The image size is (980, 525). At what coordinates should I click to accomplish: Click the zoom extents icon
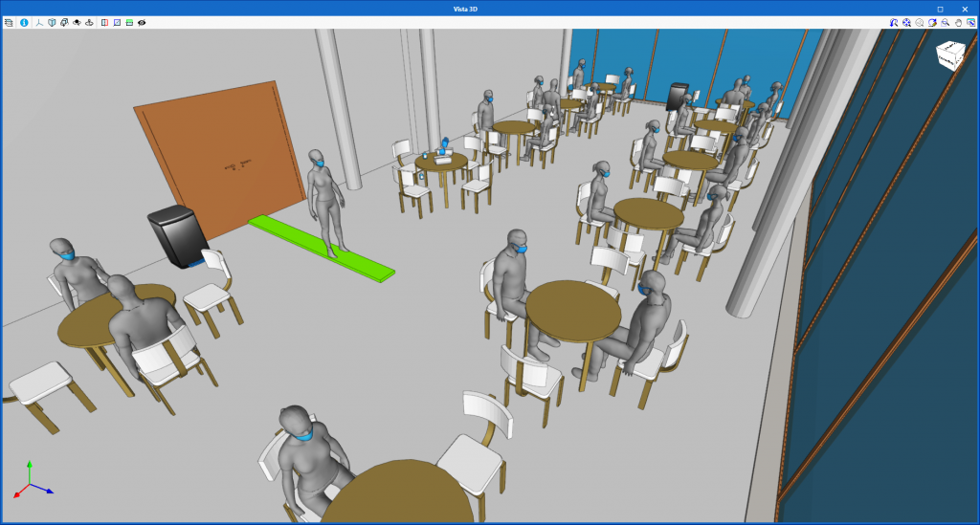907,23
